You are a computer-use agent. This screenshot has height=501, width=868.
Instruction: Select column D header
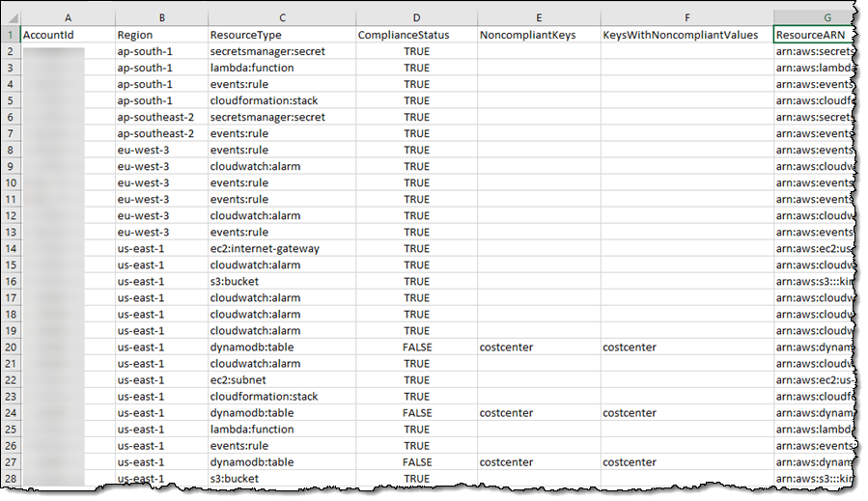click(x=416, y=17)
